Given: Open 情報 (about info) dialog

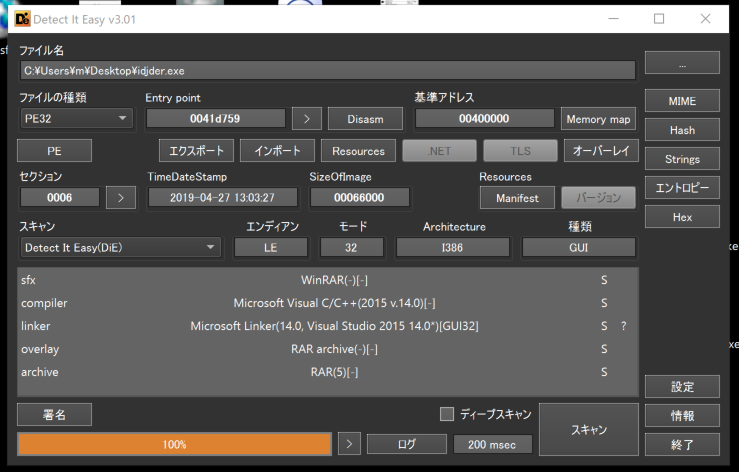Looking at the screenshot, I should pos(682,415).
